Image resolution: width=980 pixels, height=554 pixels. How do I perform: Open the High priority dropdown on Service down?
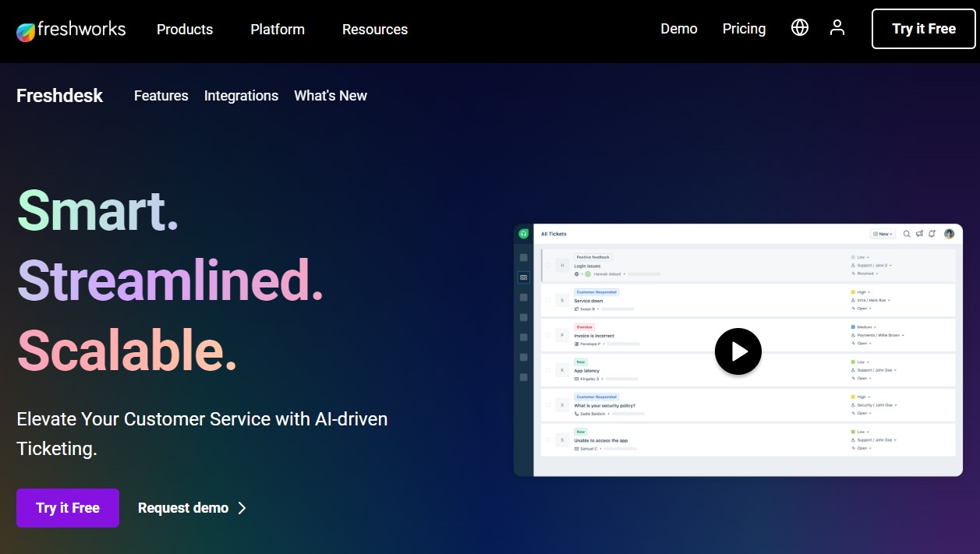click(x=863, y=292)
